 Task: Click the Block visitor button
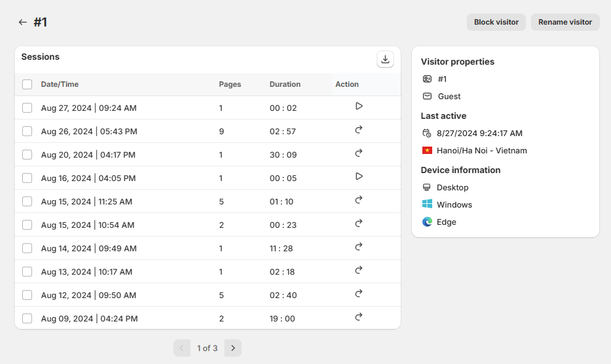click(496, 22)
